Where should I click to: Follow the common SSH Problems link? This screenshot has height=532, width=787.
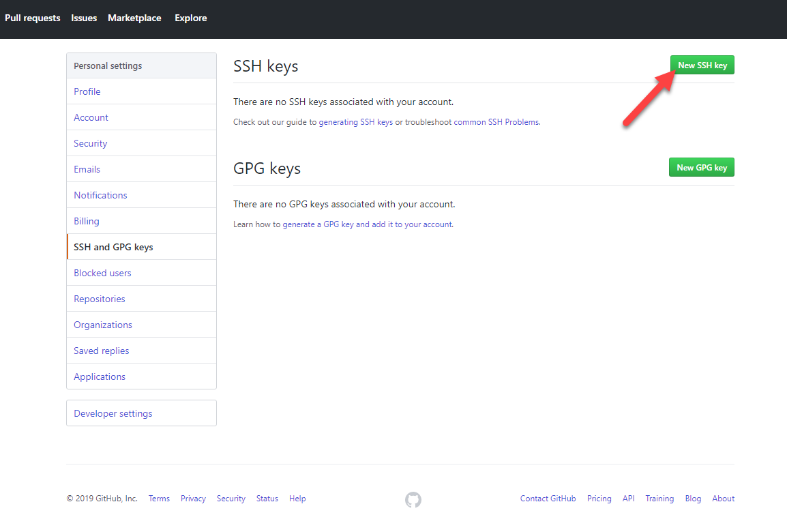tap(496, 122)
